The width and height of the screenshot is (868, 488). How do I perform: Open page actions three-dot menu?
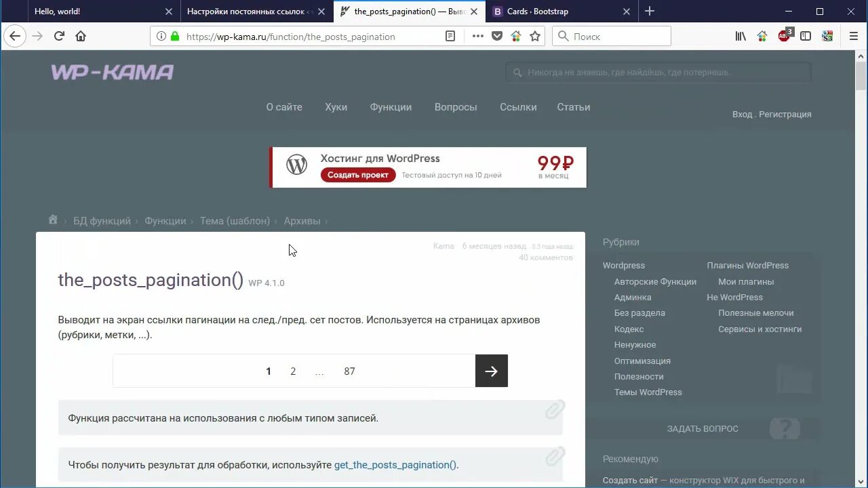(478, 37)
